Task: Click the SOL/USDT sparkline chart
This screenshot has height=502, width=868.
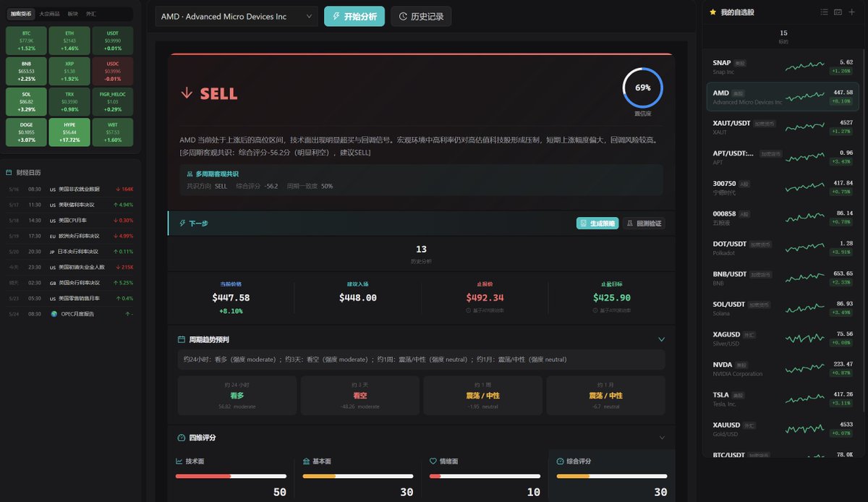Action: [805, 308]
